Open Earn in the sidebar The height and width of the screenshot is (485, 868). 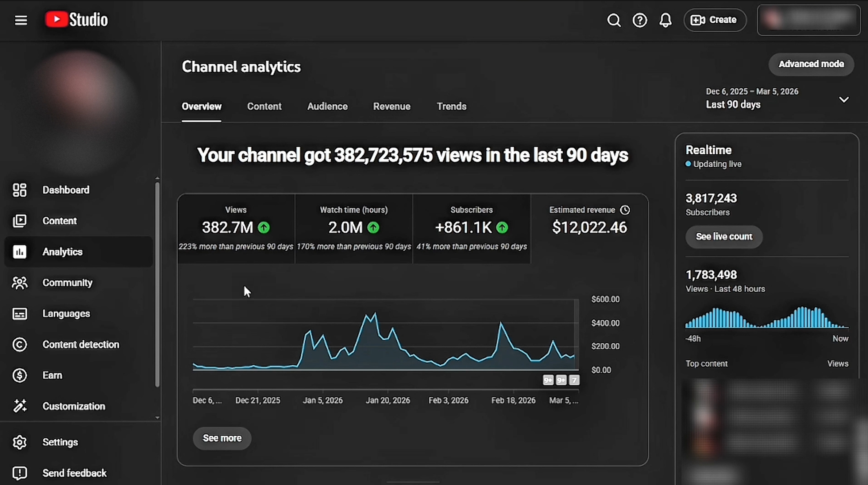(53, 375)
